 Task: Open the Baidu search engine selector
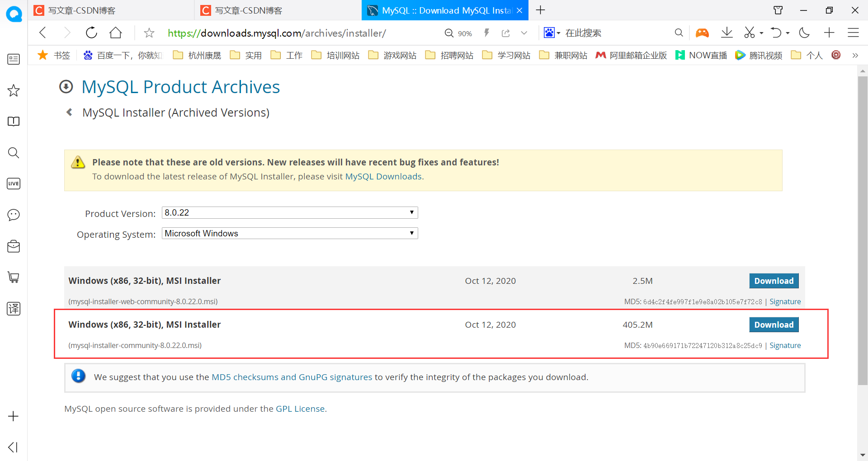click(552, 33)
